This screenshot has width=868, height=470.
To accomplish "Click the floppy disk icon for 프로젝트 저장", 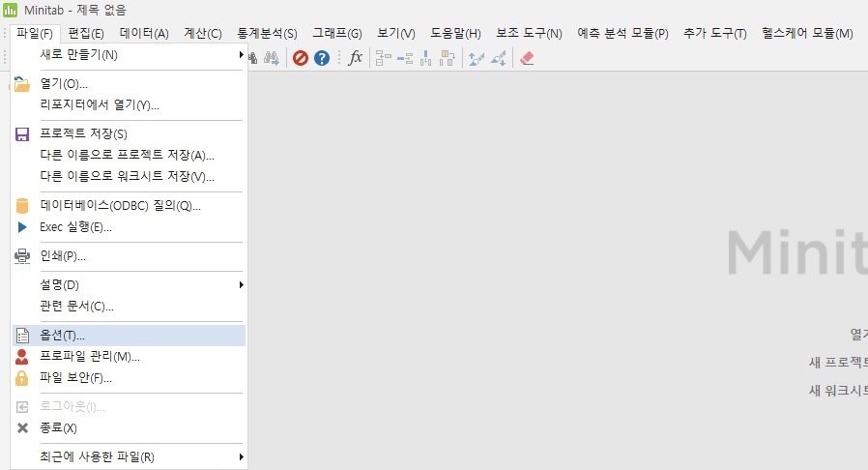I will [x=22, y=134].
